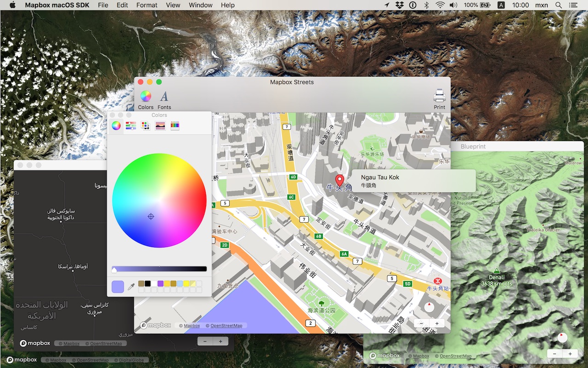The height and width of the screenshot is (368, 588).
Task: Reset bearing with Mapbox Streets compass
Action: [x=429, y=307]
